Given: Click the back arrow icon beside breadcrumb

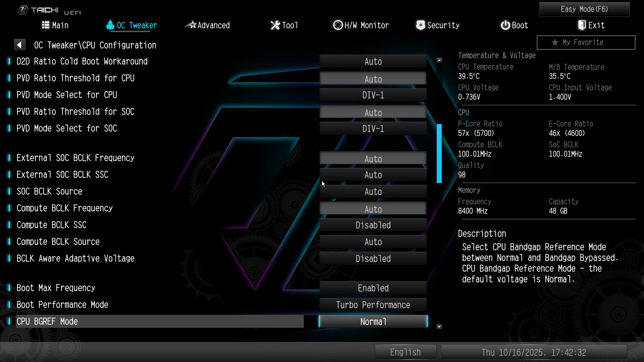Looking at the screenshot, I should pyautogui.click(x=19, y=45).
